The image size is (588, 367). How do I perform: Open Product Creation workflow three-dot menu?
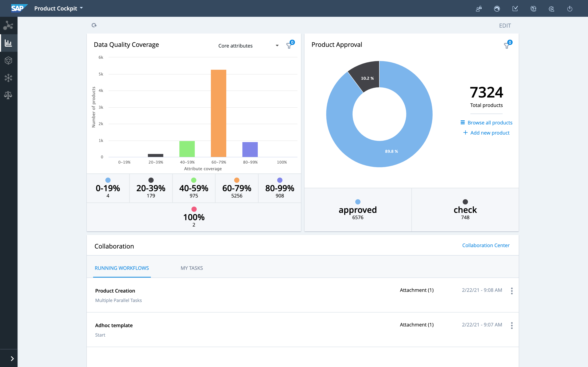tap(512, 291)
